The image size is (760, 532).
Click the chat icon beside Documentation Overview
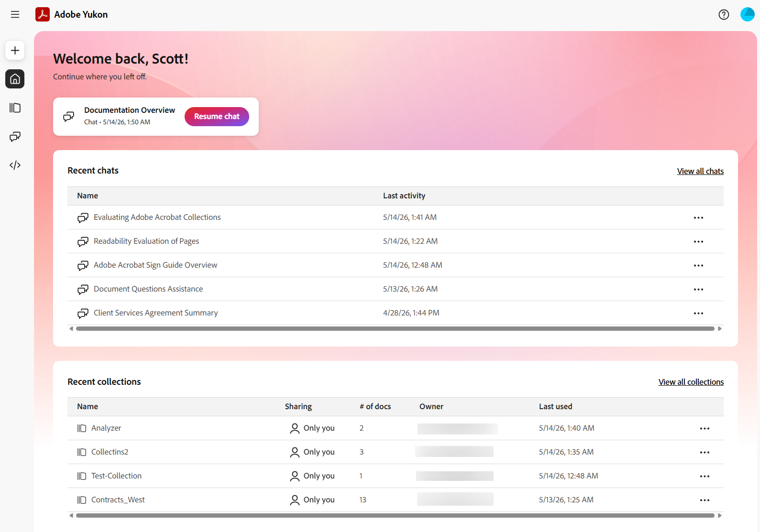pyautogui.click(x=69, y=116)
